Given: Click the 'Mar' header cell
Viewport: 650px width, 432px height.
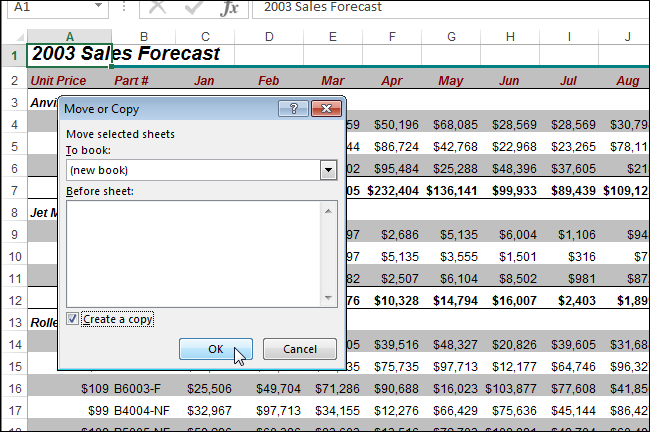Looking at the screenshot, I should [x=333, y=80].
